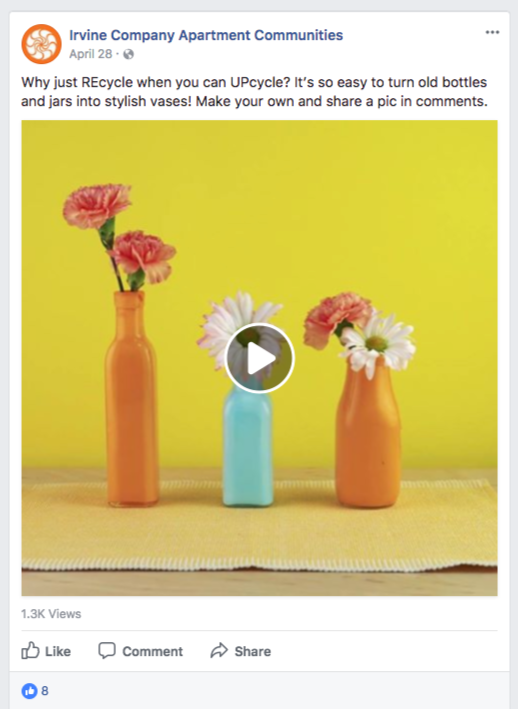Image resolution: width=518 pixels, height=709 pixels.
Task: Click the Irvine Company orange pinwheel avatar
Action: coord(41,44)
